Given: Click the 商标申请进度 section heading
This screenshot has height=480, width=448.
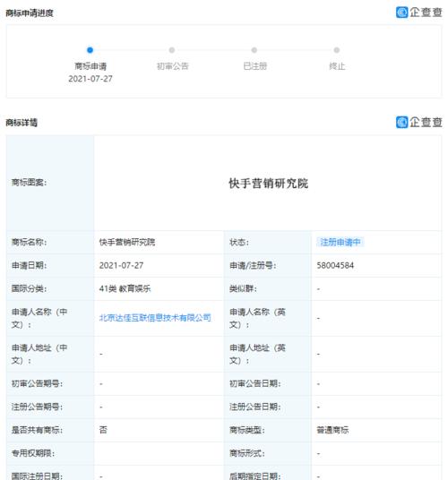Looking at the screenshot, I should coord(30,13).
